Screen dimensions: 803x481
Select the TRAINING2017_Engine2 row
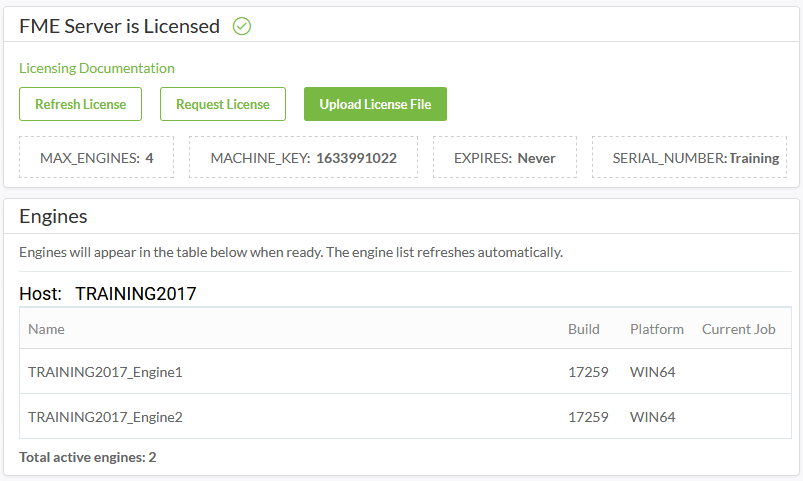point(406,416)
